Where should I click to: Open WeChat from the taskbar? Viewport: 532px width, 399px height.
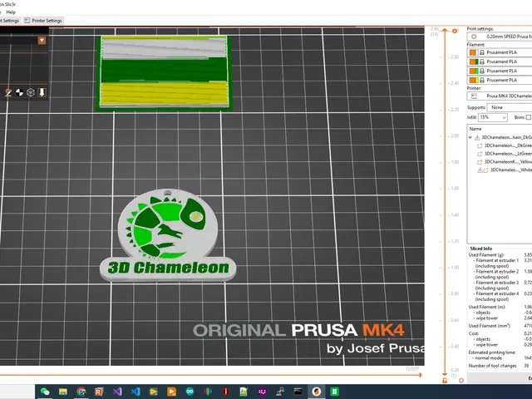tap(45, 392)
